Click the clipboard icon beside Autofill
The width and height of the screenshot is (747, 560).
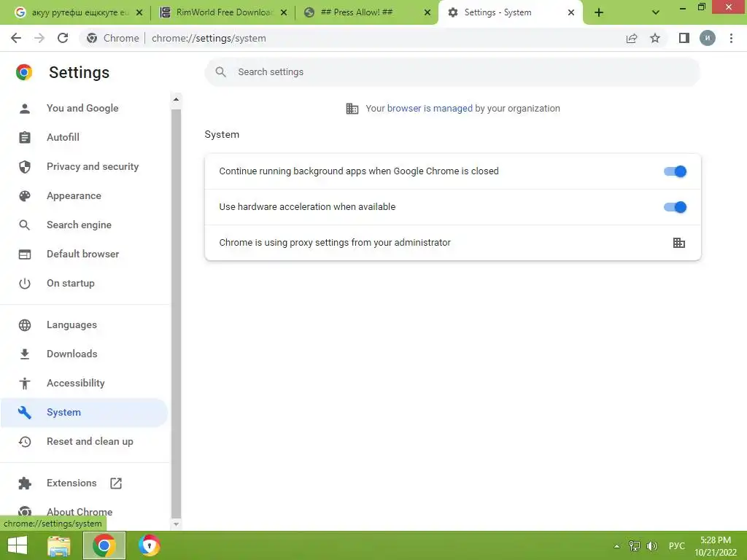25,138
